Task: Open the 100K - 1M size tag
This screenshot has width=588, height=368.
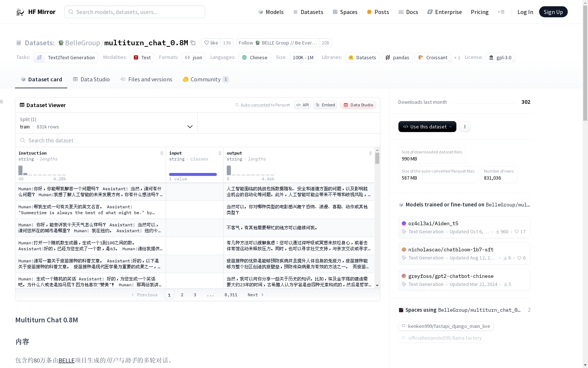Action: [x=303, y=57]
